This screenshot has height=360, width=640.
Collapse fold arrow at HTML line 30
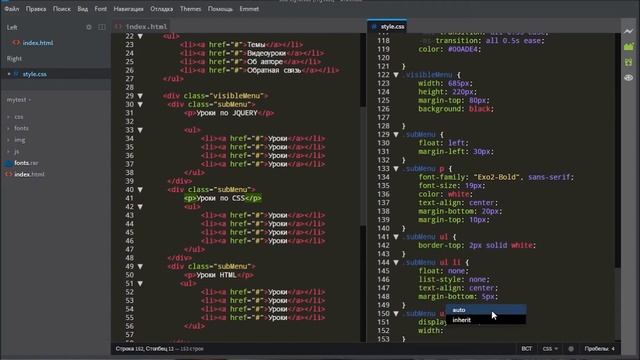[x=140, y=104]
